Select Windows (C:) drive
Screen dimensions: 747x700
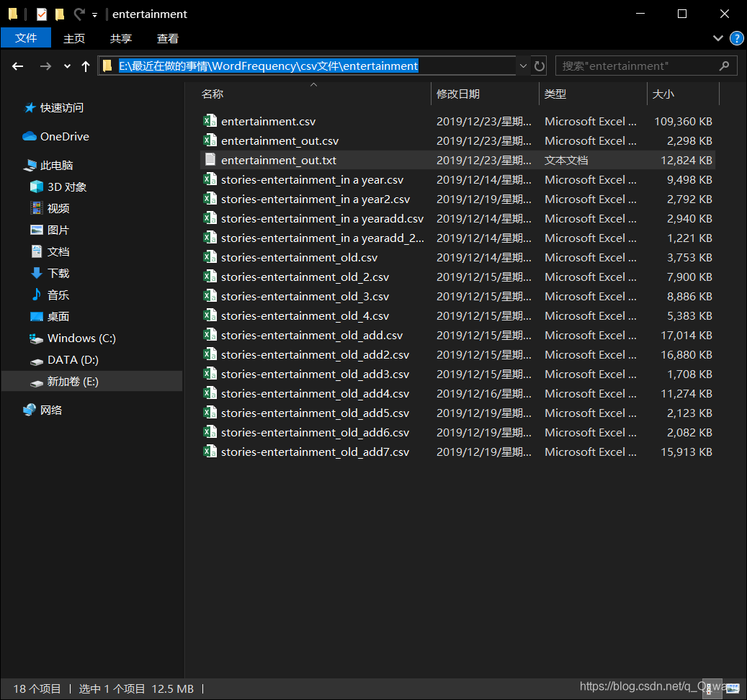pos(73,338)
